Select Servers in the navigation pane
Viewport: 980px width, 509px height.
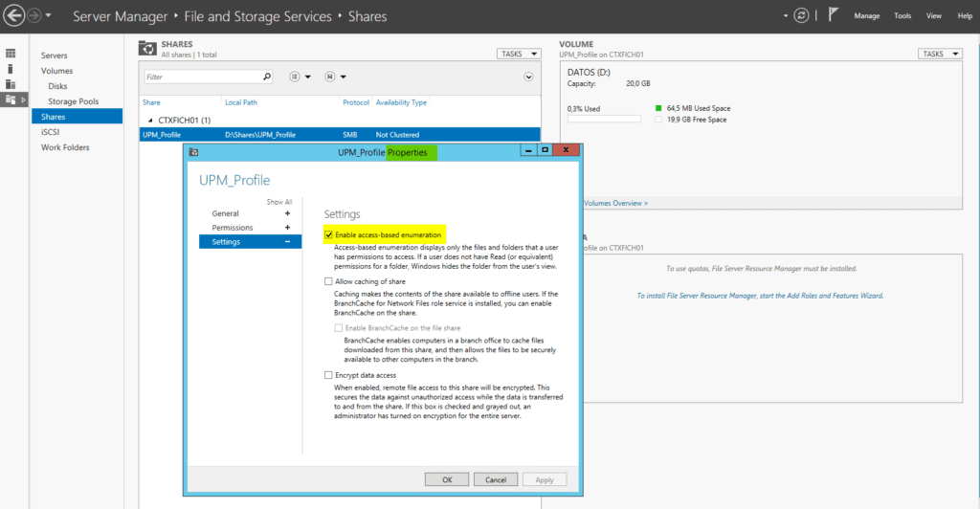(x=55, y=55)
